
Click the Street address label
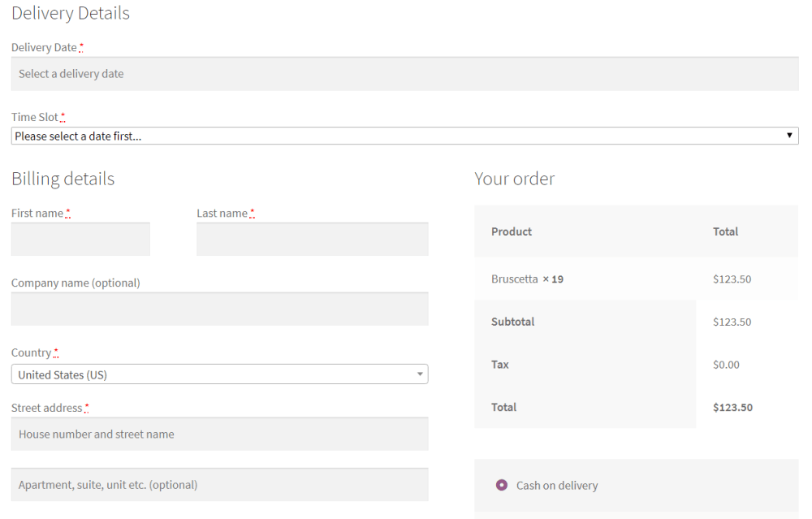pos(46,409)
